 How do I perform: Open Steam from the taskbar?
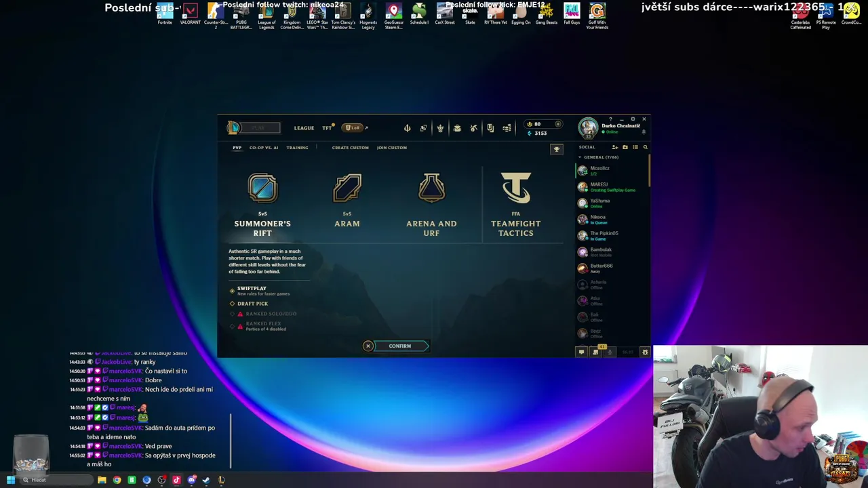206,480
